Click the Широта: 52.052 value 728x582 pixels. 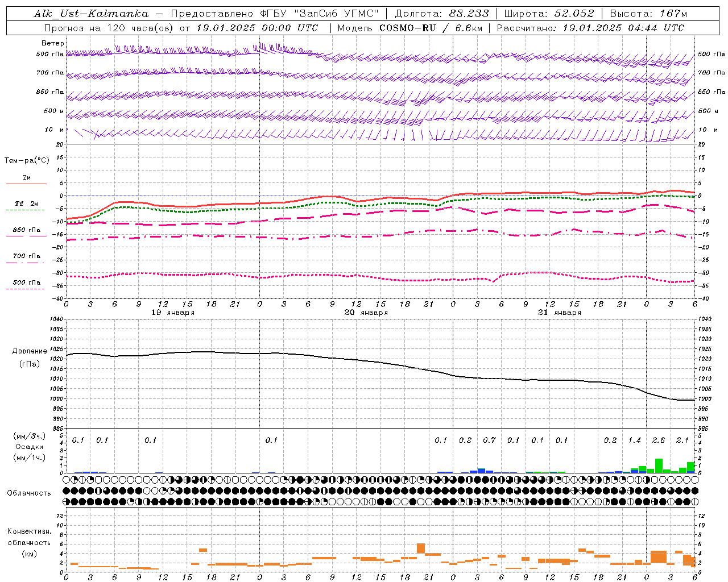click(549, 14)
